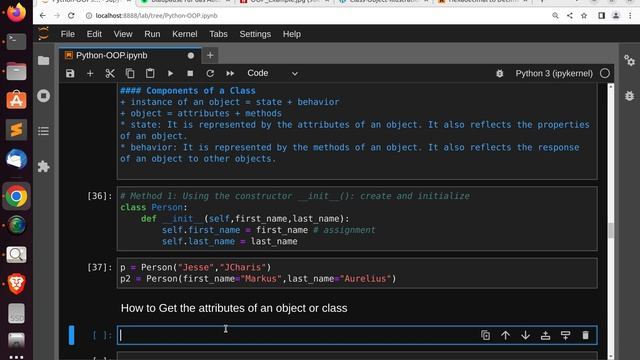Image resolution: width=640 pixels, height=360 pixels.
Task: Show running terminals and kernels panel
Action: (44, 96)
